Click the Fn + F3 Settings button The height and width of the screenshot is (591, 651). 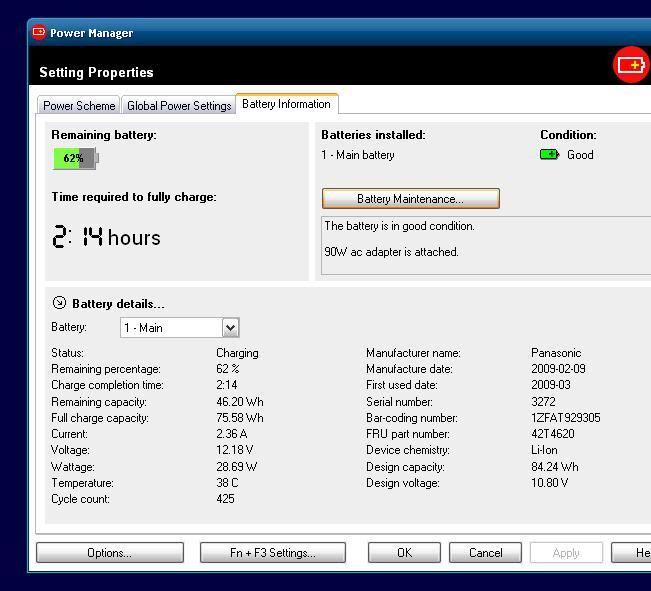click(x=272, y=553)
